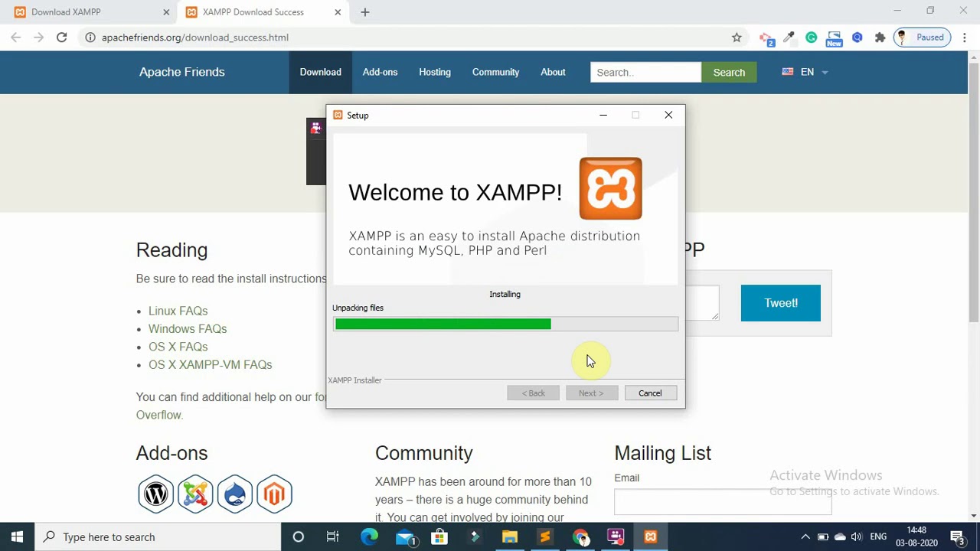Click the installer green progress bar
The image size is (980, 551).
tap(505, 324)
